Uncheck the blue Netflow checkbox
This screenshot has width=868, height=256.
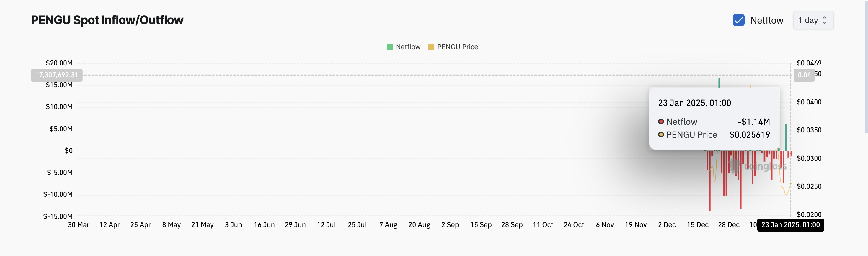738,20
